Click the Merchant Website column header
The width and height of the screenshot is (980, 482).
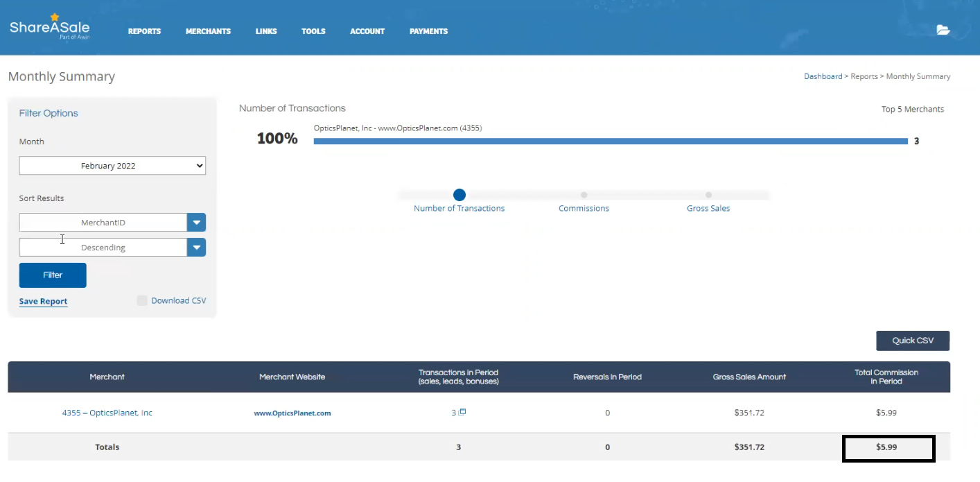coord(292,377)
